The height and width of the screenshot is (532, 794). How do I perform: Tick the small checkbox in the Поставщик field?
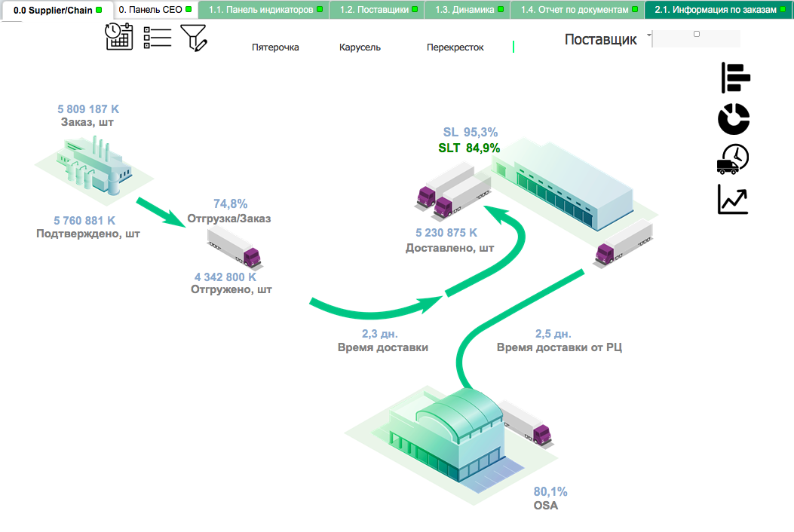click(696, 34)
